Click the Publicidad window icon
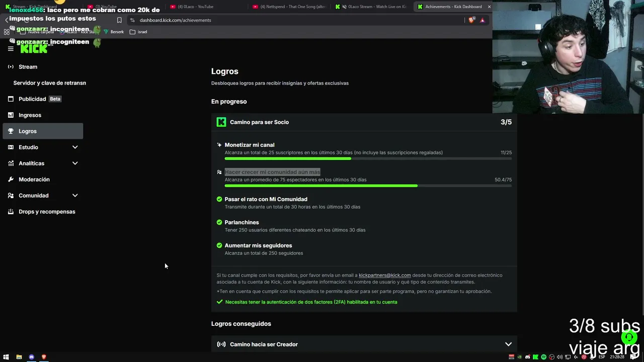The image size is (644, 362). click(11, 99)
